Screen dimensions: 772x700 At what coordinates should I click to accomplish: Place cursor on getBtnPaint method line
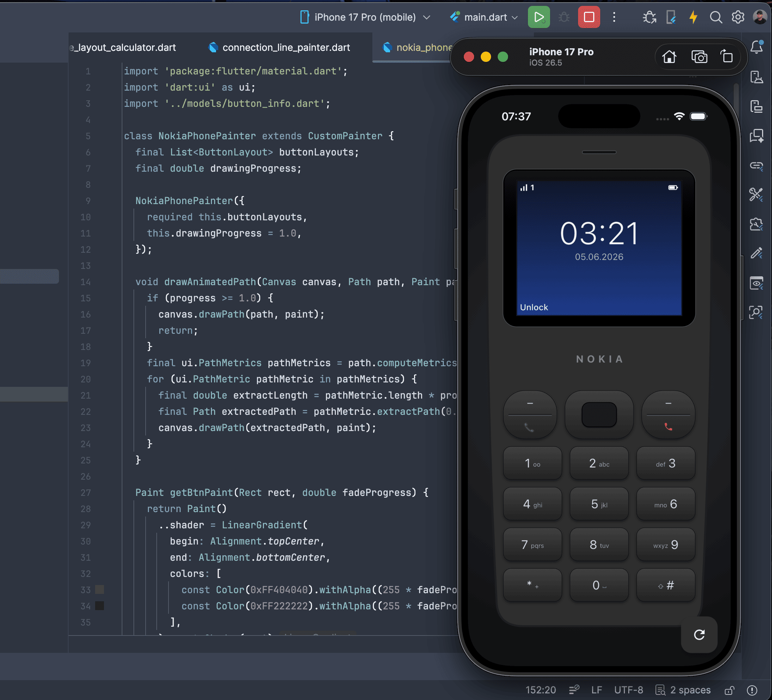tap(282, 493)
